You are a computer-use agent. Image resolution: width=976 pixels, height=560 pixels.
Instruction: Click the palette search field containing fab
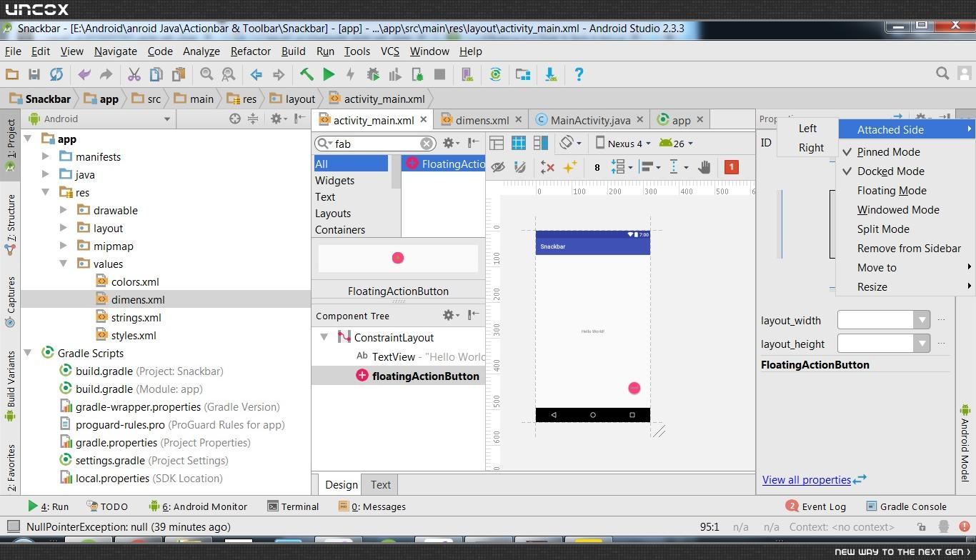tap(377, 144)
